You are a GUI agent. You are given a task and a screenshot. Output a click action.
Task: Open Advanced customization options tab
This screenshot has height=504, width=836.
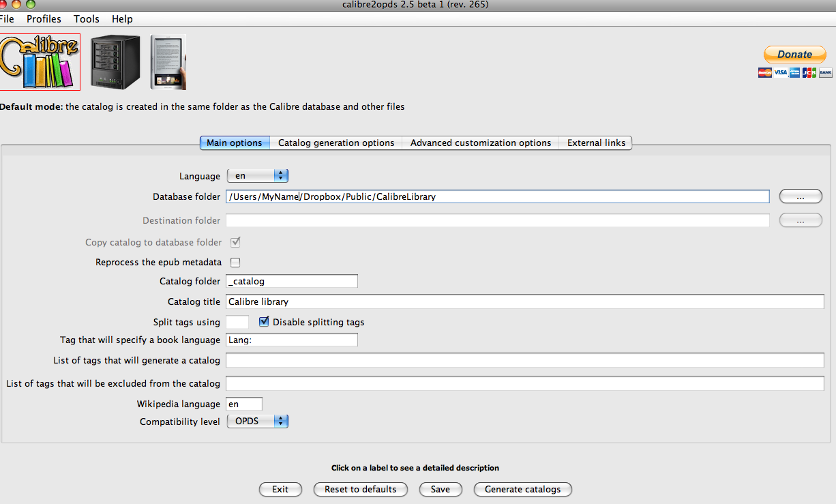point(481,143)
